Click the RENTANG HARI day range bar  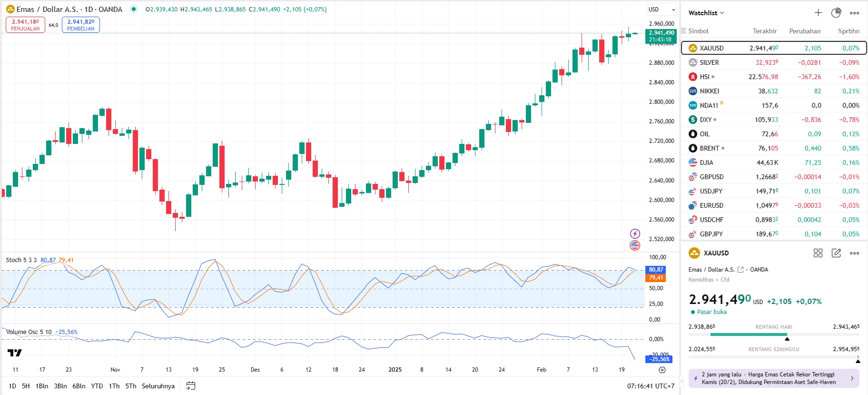click(x=774, y=334)
